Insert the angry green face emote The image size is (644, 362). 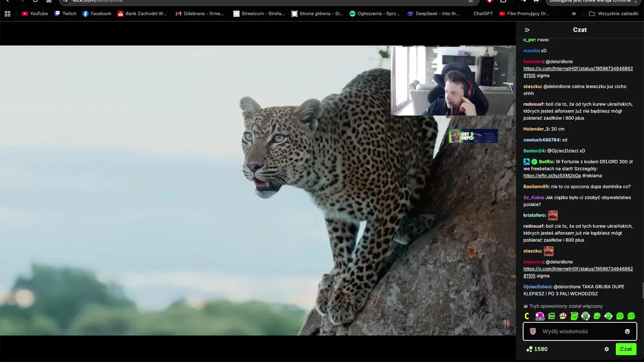[x=551, y=316]
